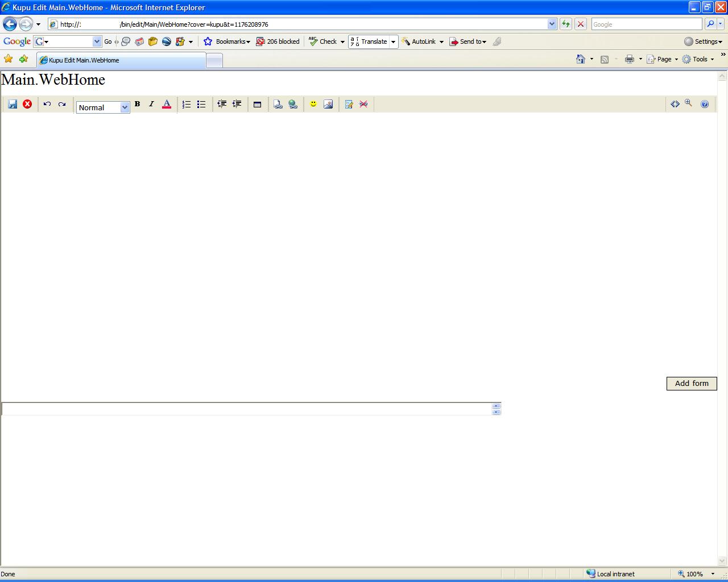
Task: Open the Kupu editor help
Action: point(705,104)
